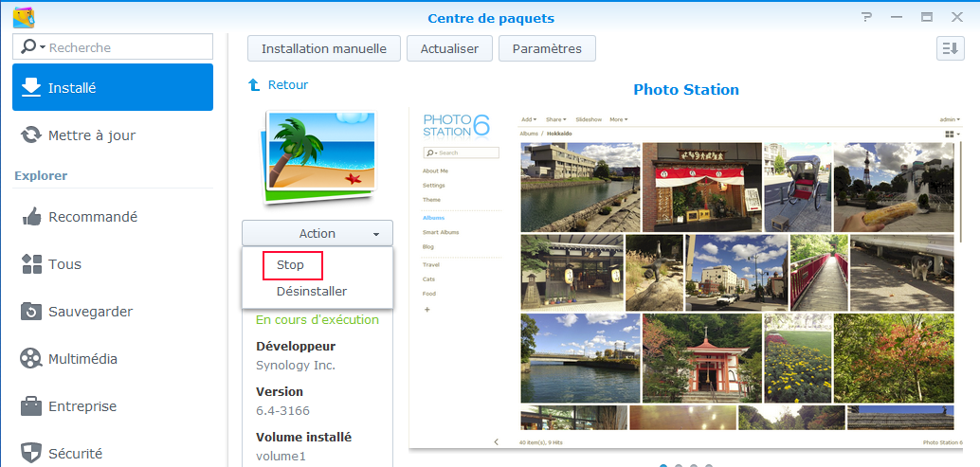
Task: Click the Package Center logo icon
Action: pyautogui.click(x=24, y=17)
